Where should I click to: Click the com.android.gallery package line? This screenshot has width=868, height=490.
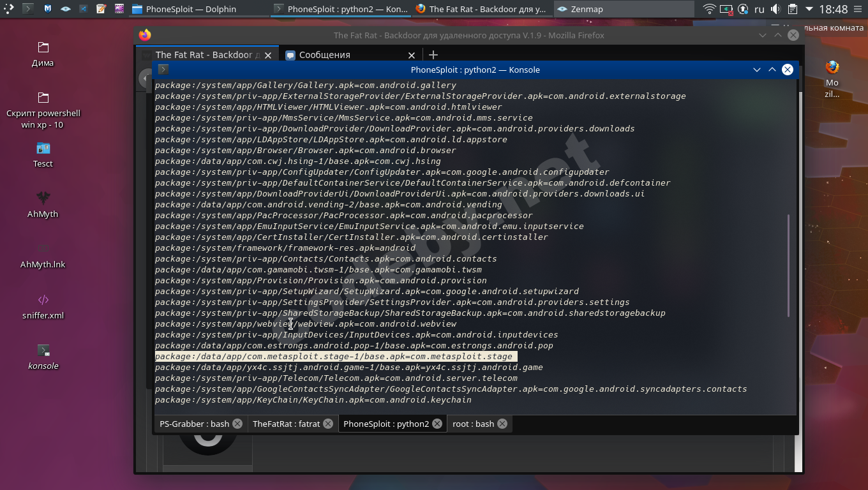(306, 85)
